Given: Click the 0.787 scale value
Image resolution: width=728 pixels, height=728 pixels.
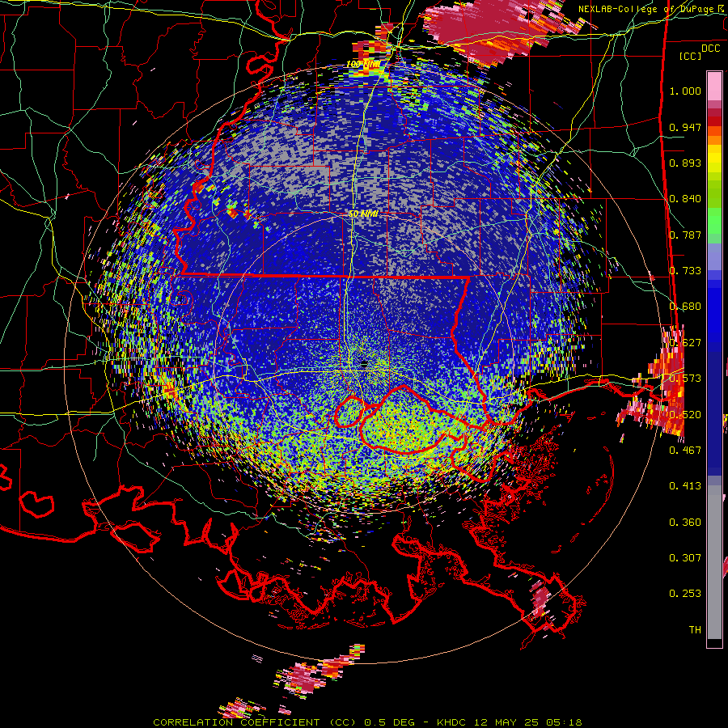Looking at the screenshot, I should click(685, 235).
